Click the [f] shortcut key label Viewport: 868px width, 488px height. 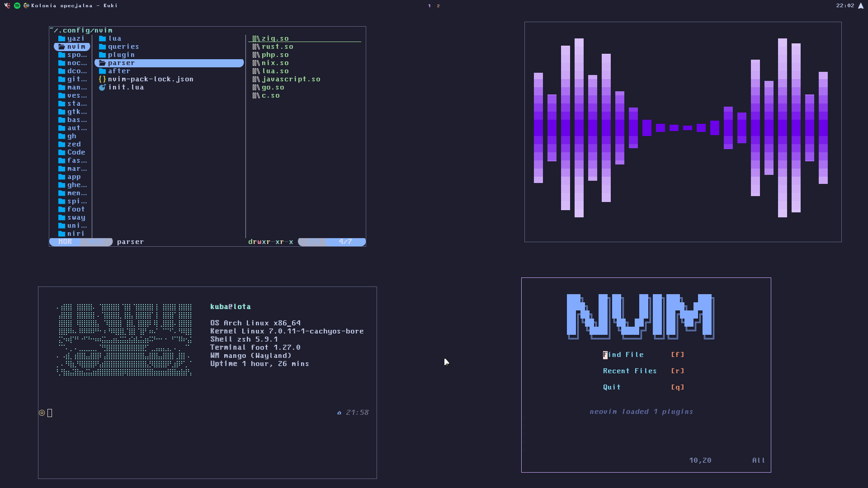coord(678,355)
